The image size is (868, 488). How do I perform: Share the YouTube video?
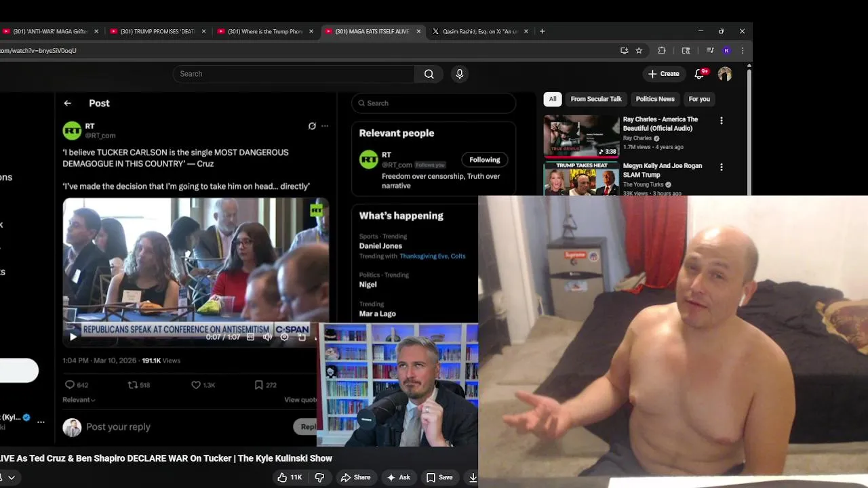[x=355, y=477]
